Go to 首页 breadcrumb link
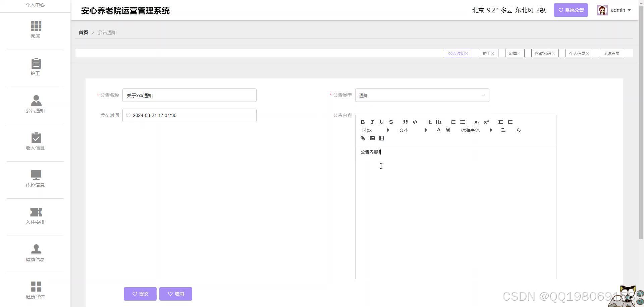Viewport: 644px width, 307px height. tap(84, 33)
